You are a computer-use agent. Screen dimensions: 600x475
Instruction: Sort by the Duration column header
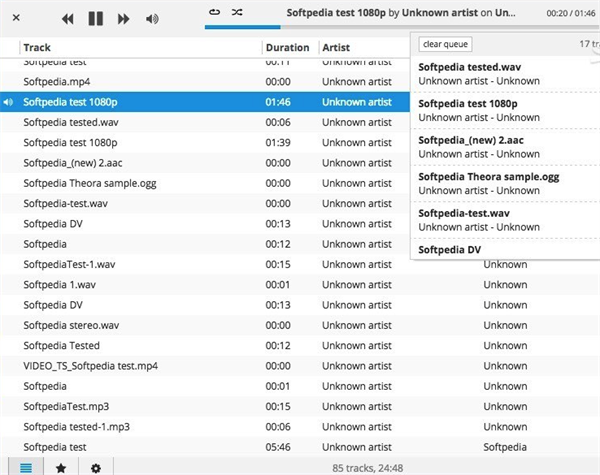[x=290, y=47]
